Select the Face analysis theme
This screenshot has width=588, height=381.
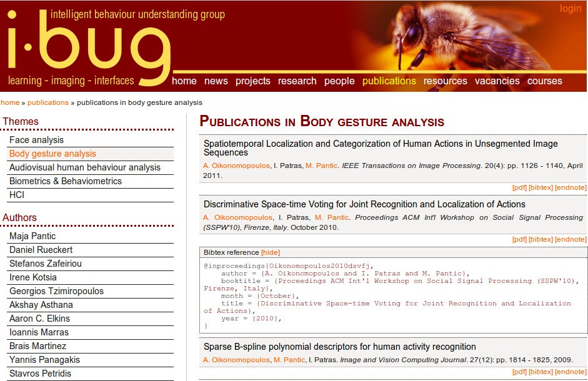click(x=90, y=140)
